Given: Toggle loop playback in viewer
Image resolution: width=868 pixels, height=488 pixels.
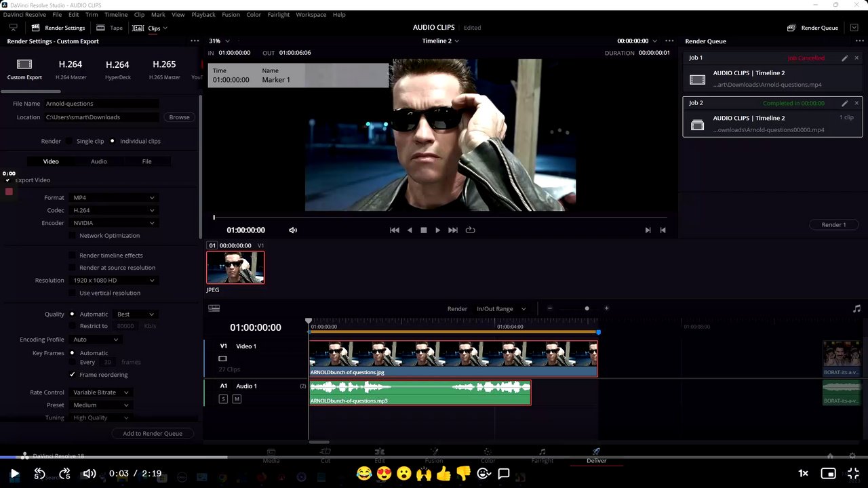Looking at the screenshot, I should click(470, 230).
